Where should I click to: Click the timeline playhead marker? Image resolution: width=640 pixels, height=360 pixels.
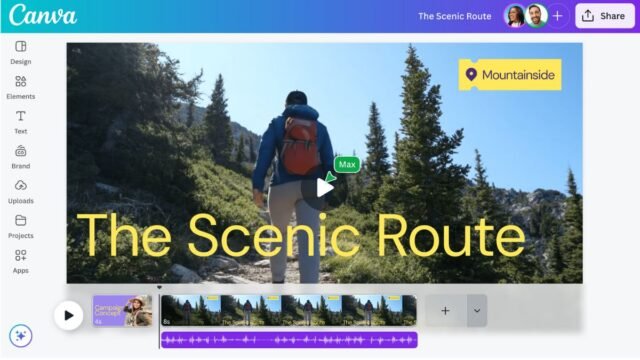[159, 288]
